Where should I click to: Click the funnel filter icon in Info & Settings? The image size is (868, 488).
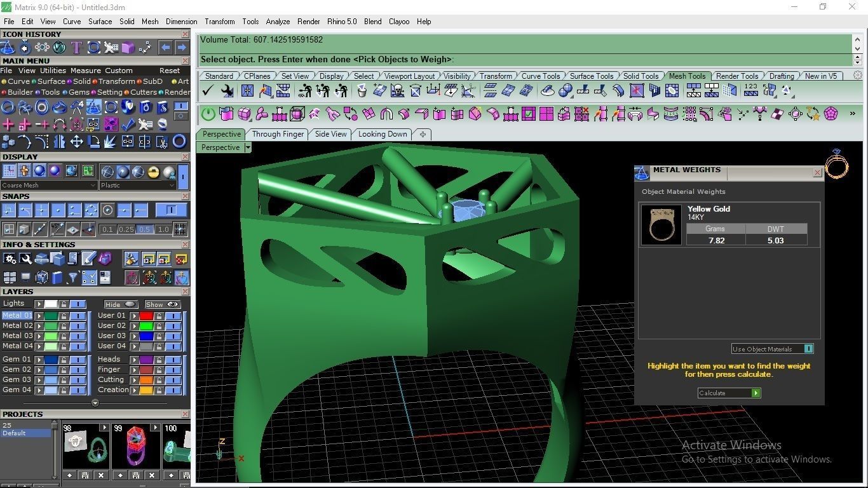pos(72,278)
